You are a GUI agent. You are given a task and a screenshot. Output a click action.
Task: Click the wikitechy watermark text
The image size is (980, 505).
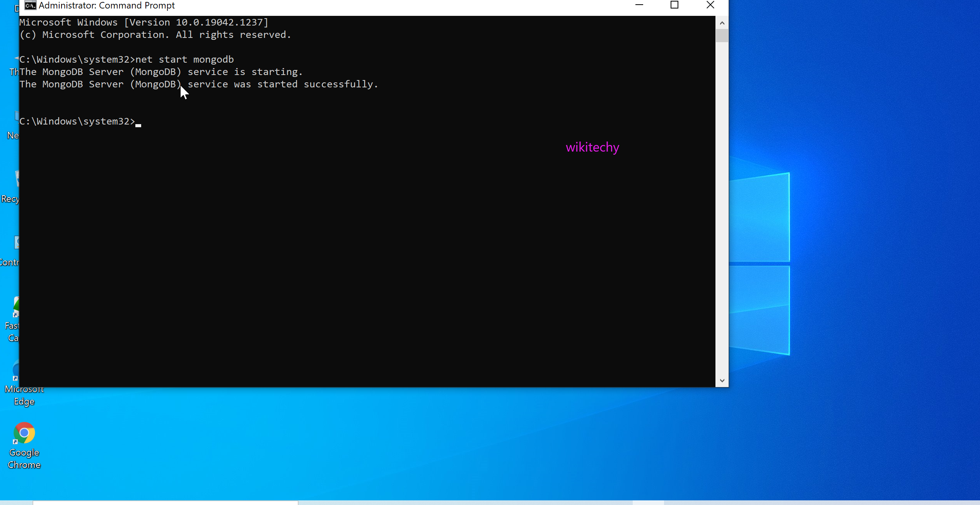592,147
